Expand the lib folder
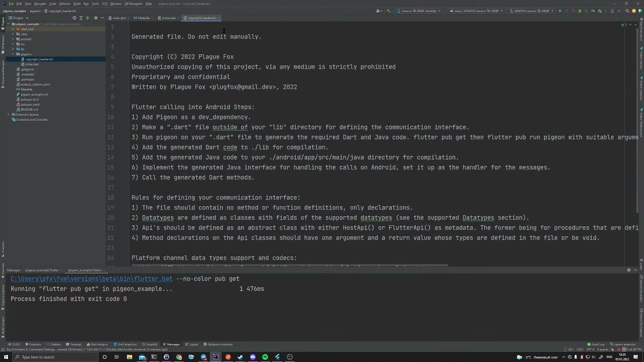The width and height of the screenshot is (644, 362). (x=13, y=49)
